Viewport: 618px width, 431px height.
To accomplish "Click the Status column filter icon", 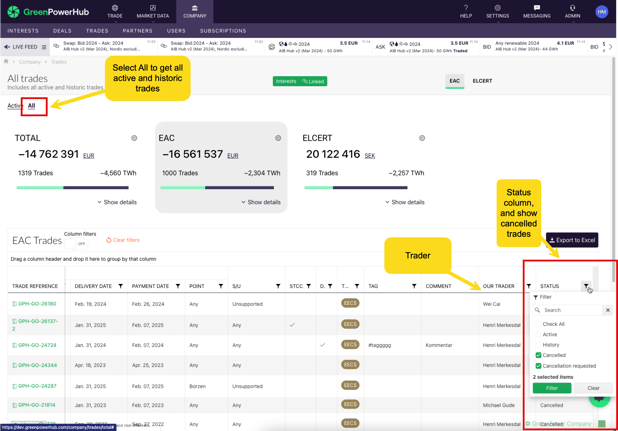I will tap(586, 286).
